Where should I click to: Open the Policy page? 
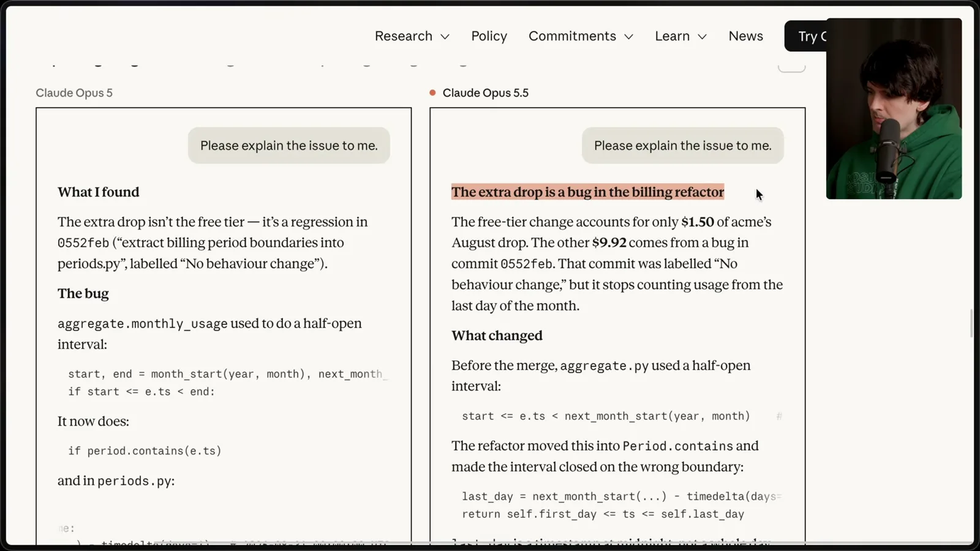pyautogui.click(x=489, y=36)
